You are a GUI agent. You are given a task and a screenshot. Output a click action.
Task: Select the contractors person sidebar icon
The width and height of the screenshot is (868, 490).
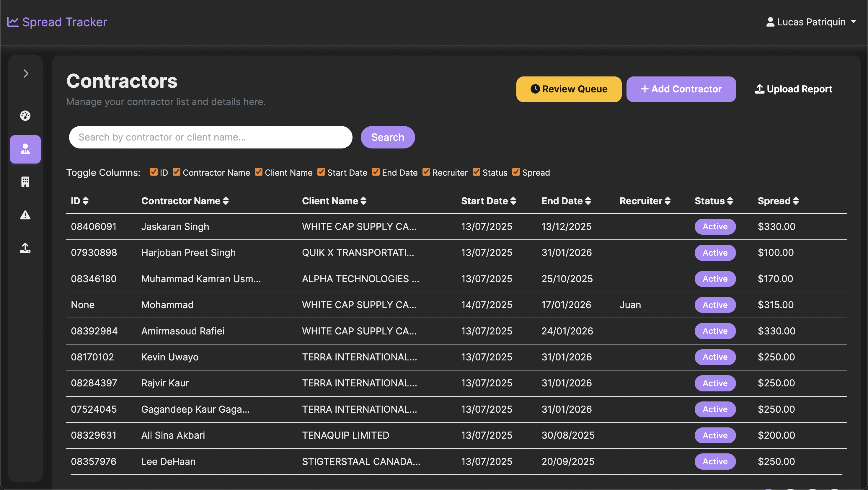click(x=25, y=149)
